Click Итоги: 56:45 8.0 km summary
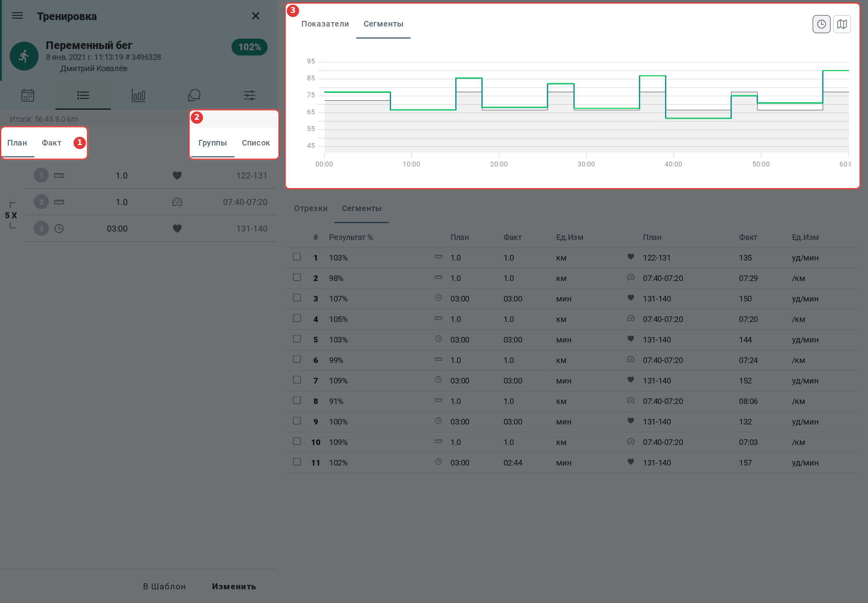Viewport: 868px width, 603px height. point(44,119)
